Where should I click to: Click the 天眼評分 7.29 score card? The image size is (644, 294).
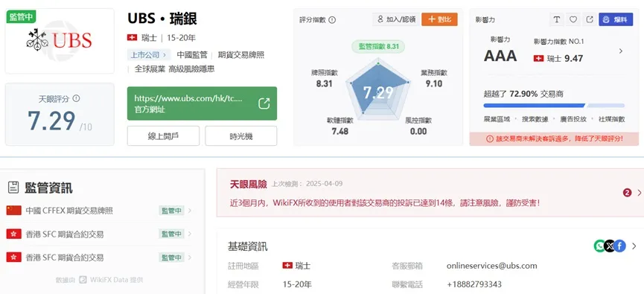pos(60,114)
